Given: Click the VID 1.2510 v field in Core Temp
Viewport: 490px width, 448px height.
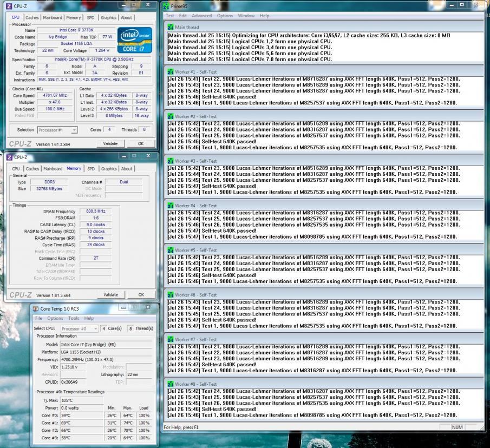Looking at the screenshot, I should point(73,367).
